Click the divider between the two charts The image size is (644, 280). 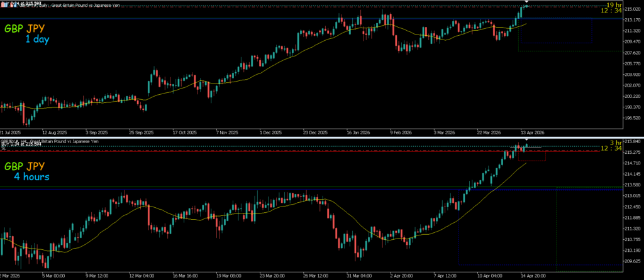point(322,137)
